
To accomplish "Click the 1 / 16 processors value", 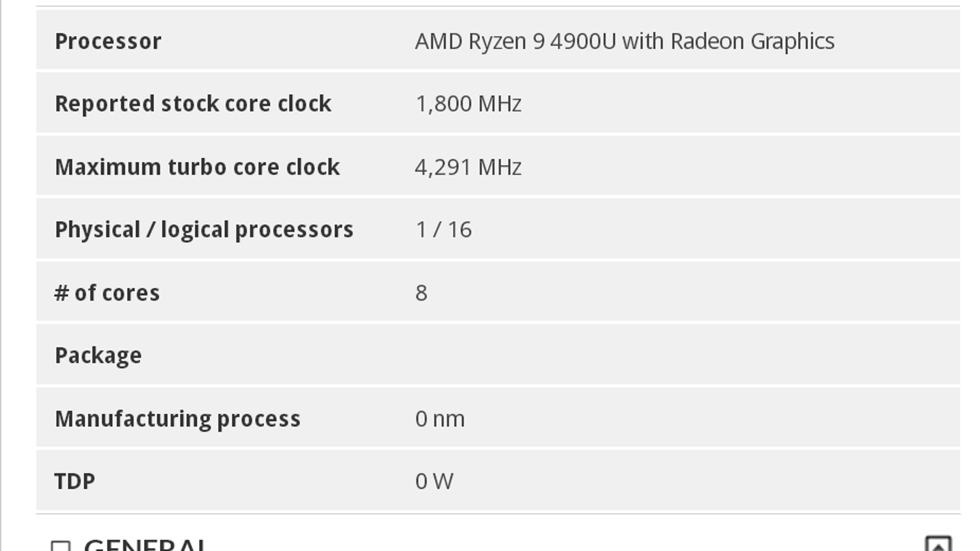I will click(443, 230).
